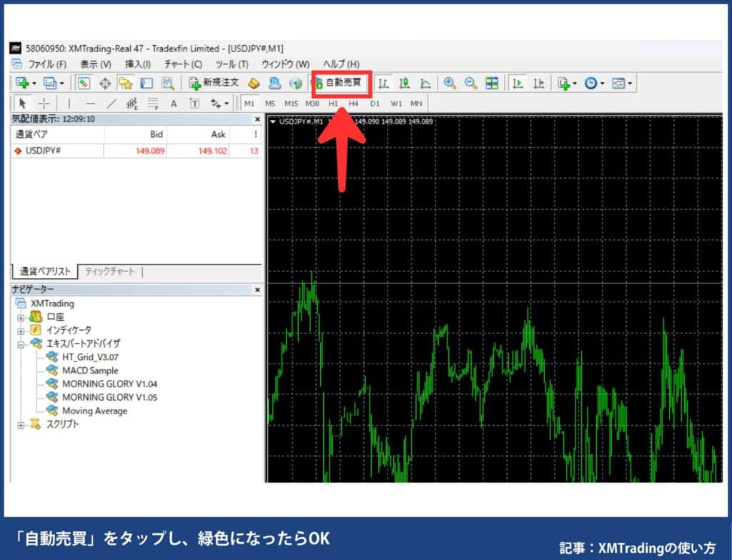Select the Text Label tool
732x560 pixels.
point(194,103)
